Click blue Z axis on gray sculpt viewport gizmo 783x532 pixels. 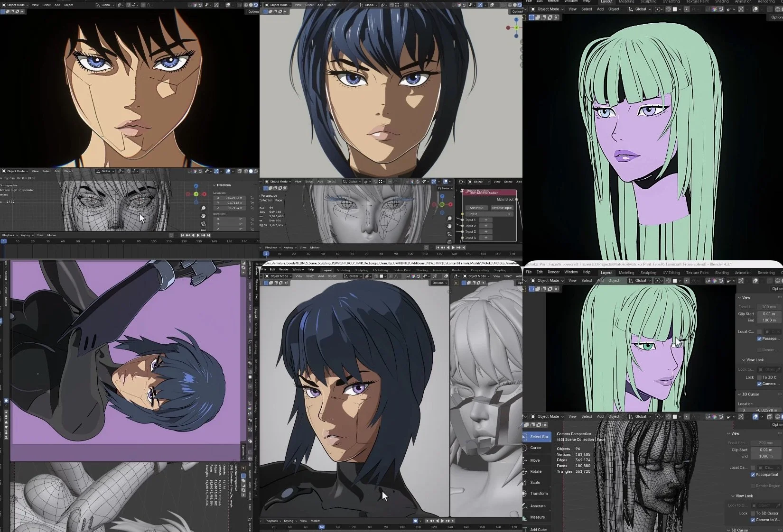tap(442, 196)
